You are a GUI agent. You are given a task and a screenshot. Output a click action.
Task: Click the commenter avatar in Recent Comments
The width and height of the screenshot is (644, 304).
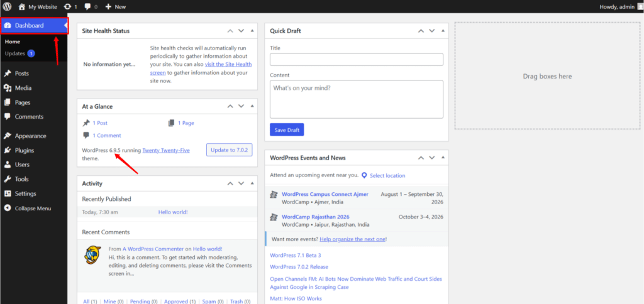pyautogui.click(x=92, y=255)
